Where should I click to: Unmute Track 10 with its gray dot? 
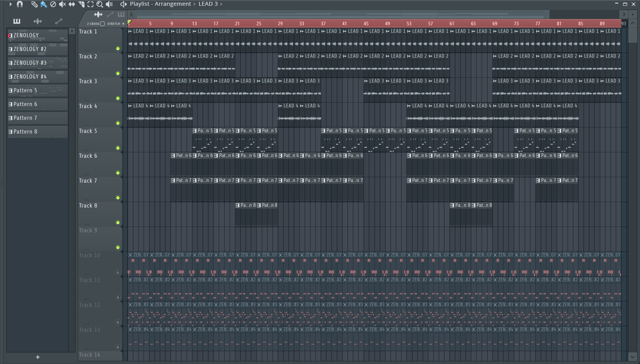click(x=118, y=272)
